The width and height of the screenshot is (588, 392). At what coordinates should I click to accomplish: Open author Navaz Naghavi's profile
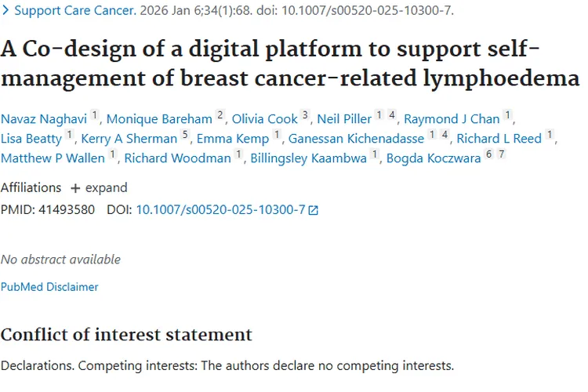point(44,119)
